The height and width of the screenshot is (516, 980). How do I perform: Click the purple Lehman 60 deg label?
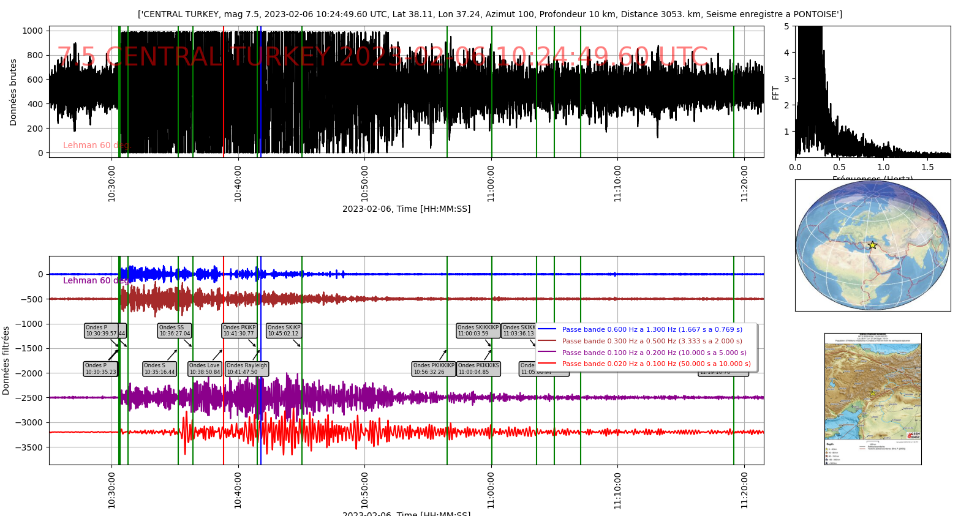point(96,281)
